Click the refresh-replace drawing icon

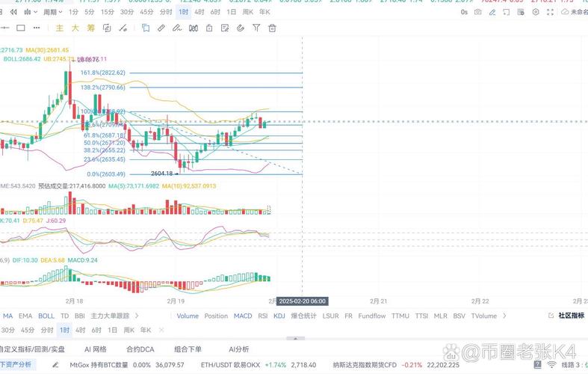107,28
